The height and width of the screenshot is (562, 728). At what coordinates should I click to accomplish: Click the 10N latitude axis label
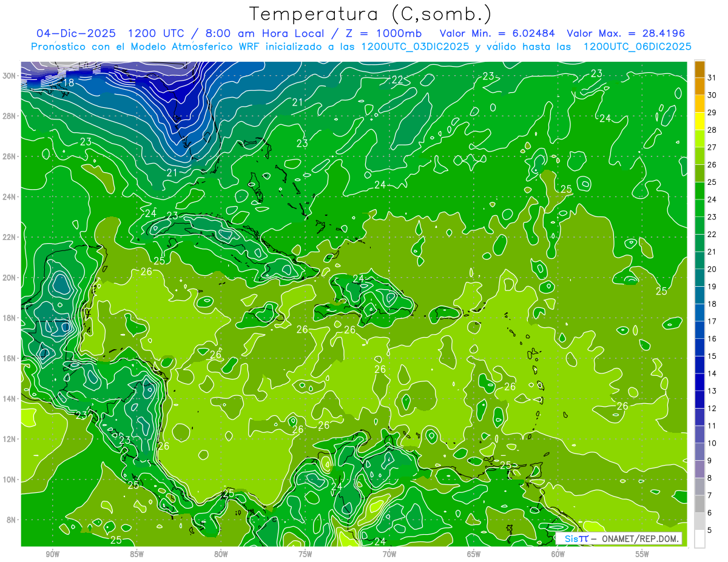(10, 480)
